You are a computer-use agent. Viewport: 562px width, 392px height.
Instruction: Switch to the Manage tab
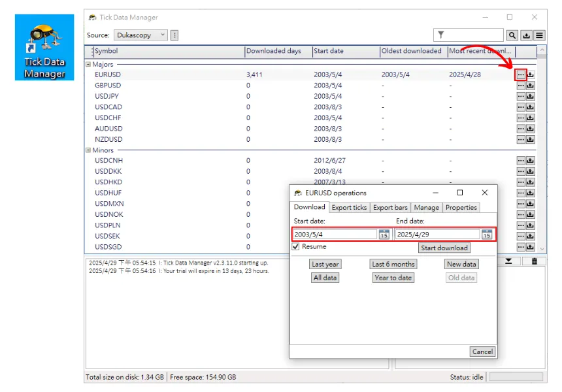[427, 208]
